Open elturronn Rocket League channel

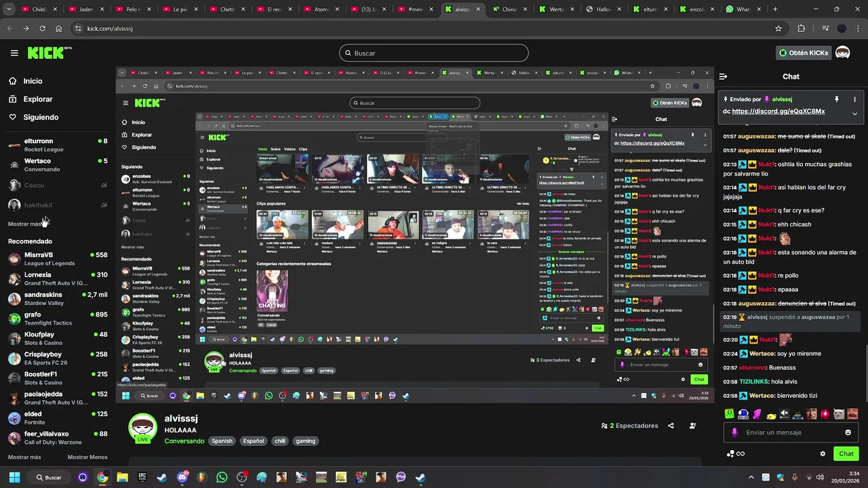point(57,145)
